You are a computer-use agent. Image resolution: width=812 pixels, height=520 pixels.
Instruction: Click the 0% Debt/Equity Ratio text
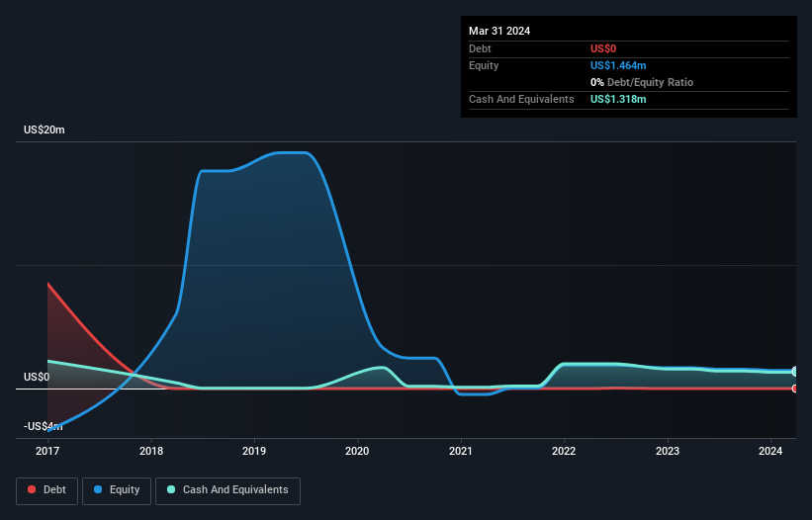pos(642,82)
